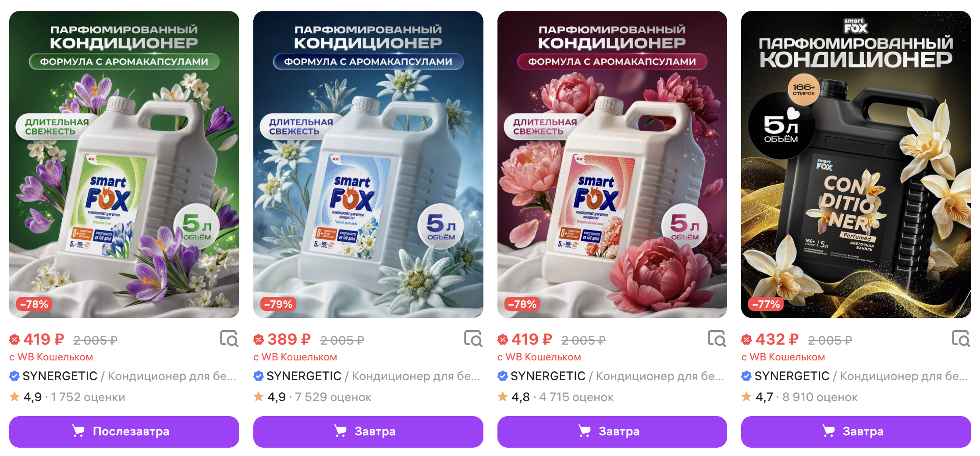Click similar-items icon on first 419 ₽ product

coord(229,339)
